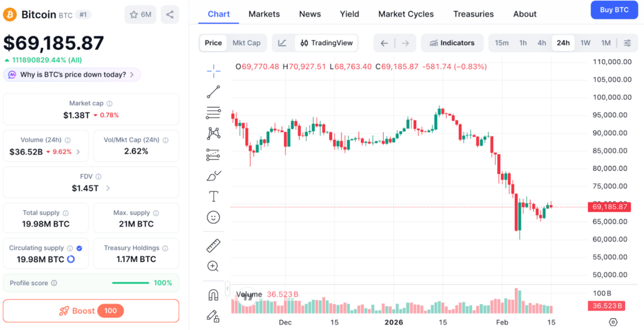Select the ruler measure tool
Viewport: 644px width, 330px height.
(x=213, y=245)
